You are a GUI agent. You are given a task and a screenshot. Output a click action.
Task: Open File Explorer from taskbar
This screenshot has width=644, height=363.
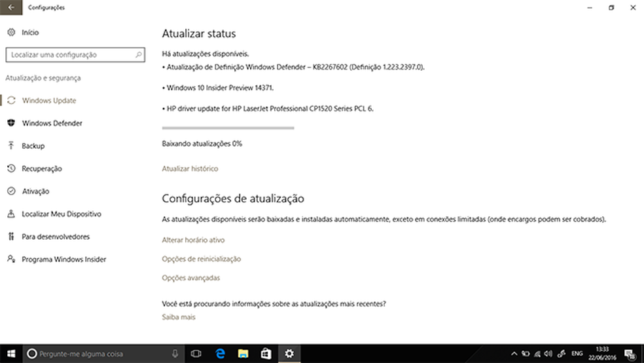(243, 354)
